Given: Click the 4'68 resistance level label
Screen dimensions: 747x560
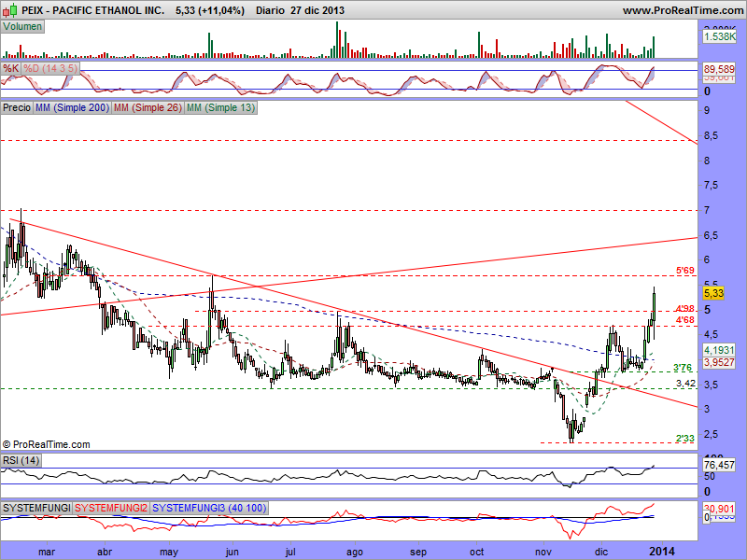Looking at the screenshot, I should [685, 320].
